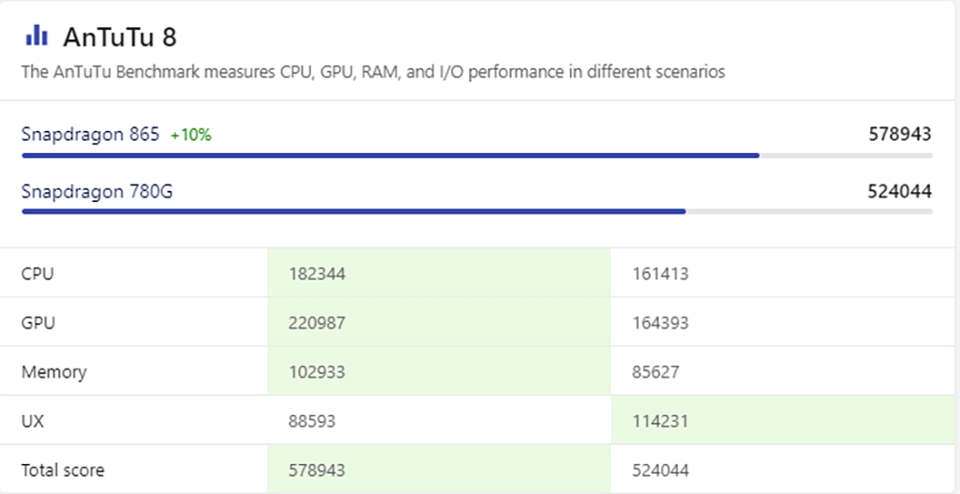
Task: Click the +10% green badge
Action: tap(191, 135)
